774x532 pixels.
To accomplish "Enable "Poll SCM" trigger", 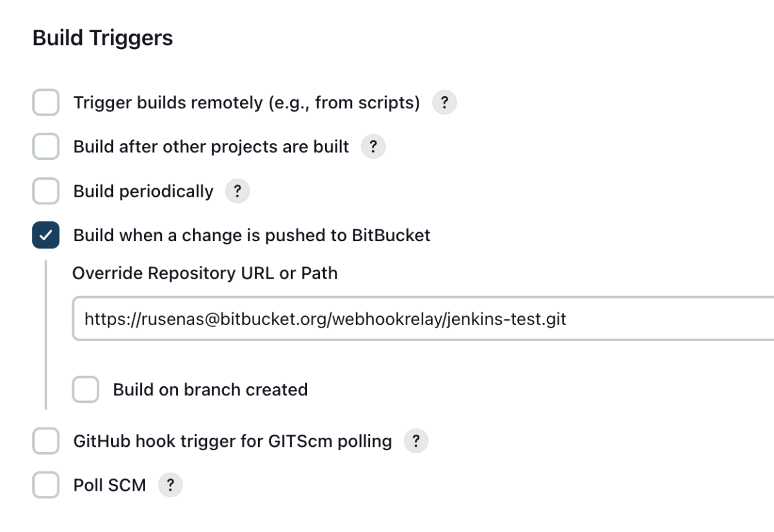I will point(45,484).
